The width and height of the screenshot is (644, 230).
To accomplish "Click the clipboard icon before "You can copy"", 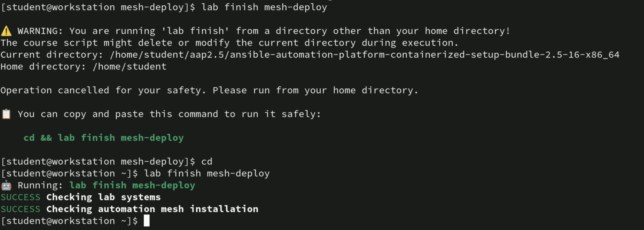I will pyautogui.click(x=6, y=114).
